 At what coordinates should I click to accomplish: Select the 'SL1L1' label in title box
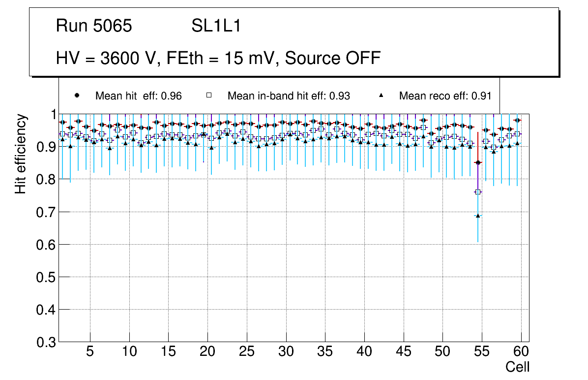click(x=216, y=26)
